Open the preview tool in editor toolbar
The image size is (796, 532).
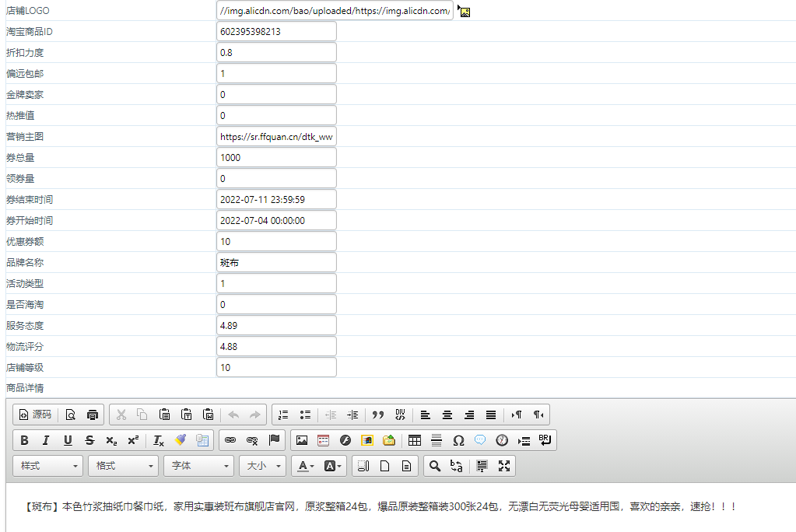pyautogui.click(x=71, y=415)
